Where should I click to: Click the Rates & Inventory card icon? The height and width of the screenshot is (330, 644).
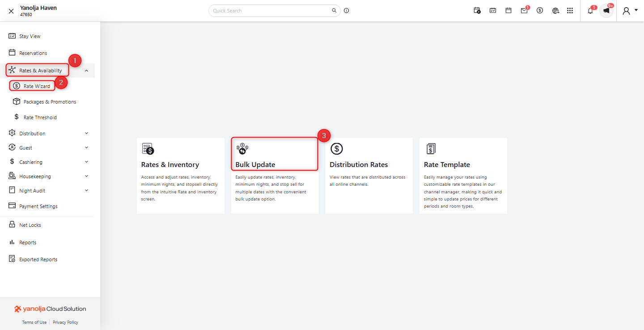click(x=148, y=149)
